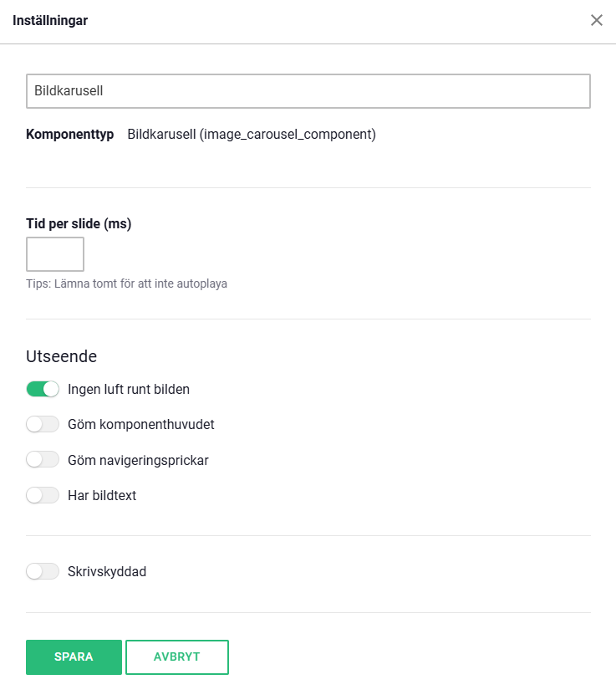Click the image_carousel_component type text
This screenshot has width=616, height=700.
tap(252, 134)
